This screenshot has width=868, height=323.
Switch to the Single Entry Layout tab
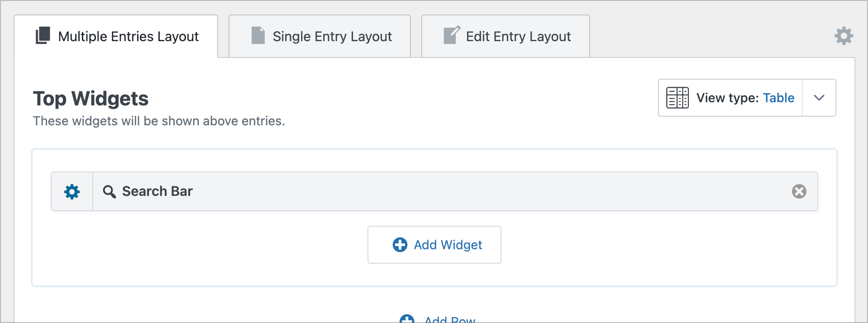tap(319, 36)
